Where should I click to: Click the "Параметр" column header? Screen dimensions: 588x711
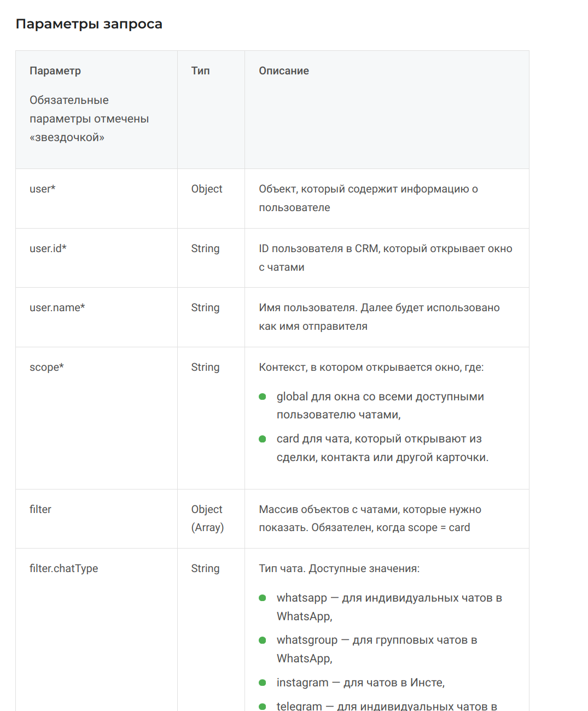[x=55, y=71]
